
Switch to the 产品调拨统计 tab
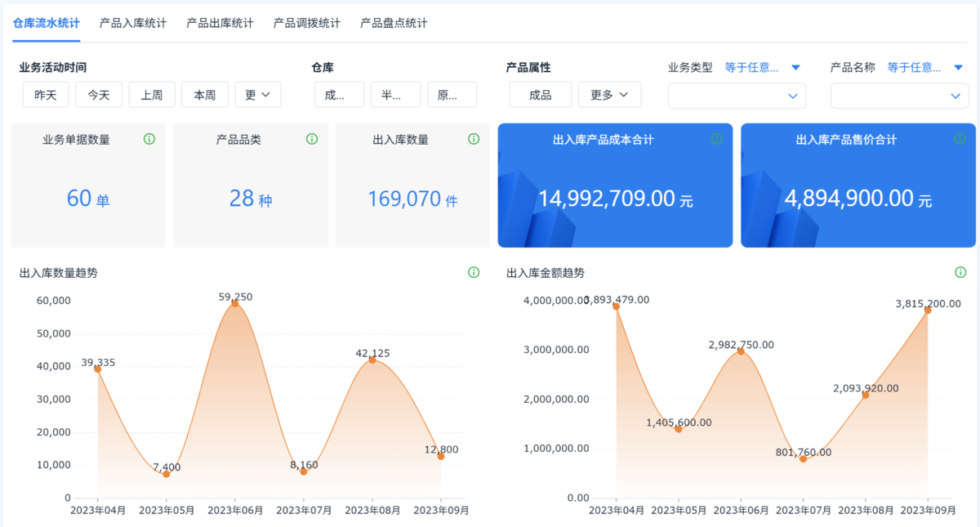[x=307, y=23]
